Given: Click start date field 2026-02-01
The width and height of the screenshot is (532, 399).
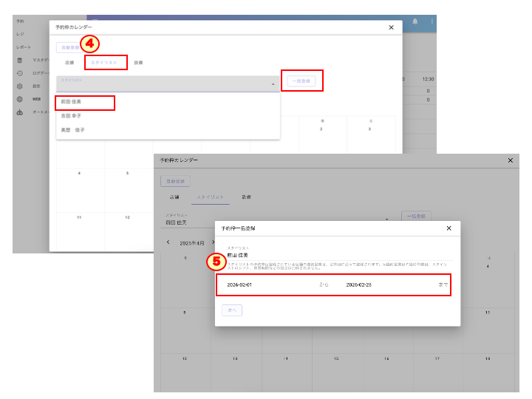Looking at the screenshot, I should (239, 284).
